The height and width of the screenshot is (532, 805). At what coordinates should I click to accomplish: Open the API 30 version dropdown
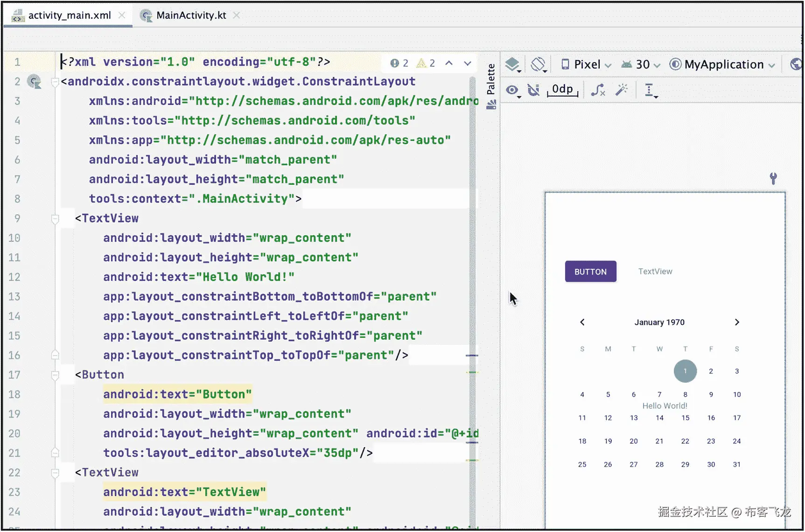(640, 64)
